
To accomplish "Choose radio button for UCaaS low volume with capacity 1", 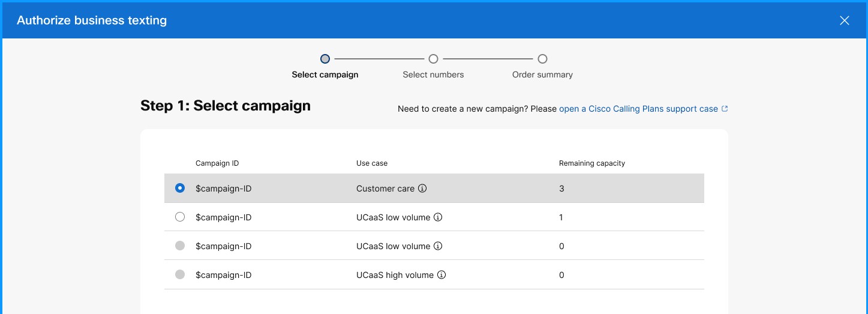I will (x=180, y=217).
